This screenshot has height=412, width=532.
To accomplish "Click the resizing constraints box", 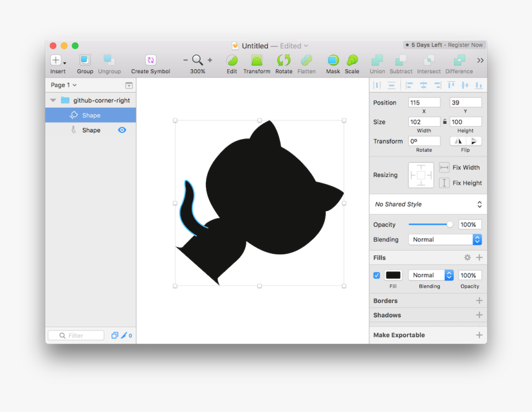I will click(x=421, y=175).
